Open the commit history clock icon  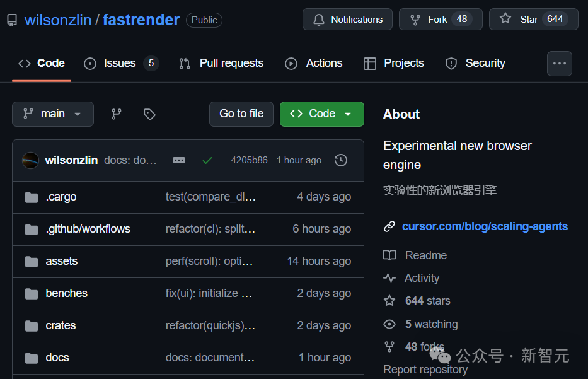[x=340, y=160]
